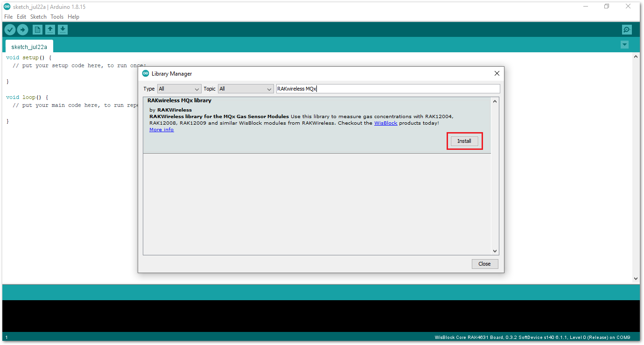644x345 pixels.
Task: Click the Library Manager dialog icon
Action: pyautogui.click(x=146, y=73)
